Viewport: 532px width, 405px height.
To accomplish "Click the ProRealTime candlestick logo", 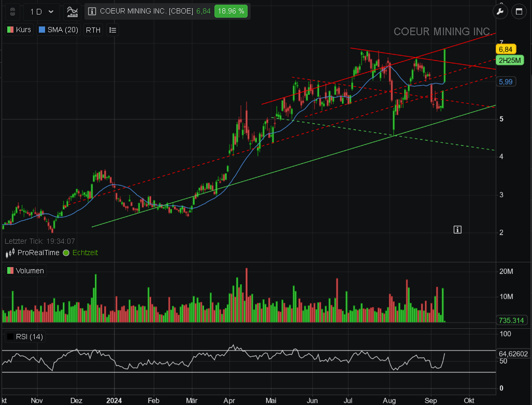I will click(10, 253).
